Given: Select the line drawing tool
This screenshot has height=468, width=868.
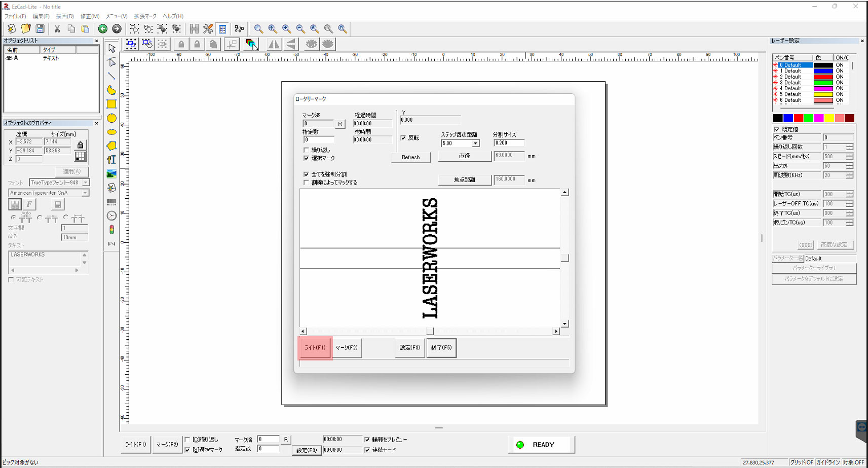Looking at the screenshot, I should click(x=112, y=76).
